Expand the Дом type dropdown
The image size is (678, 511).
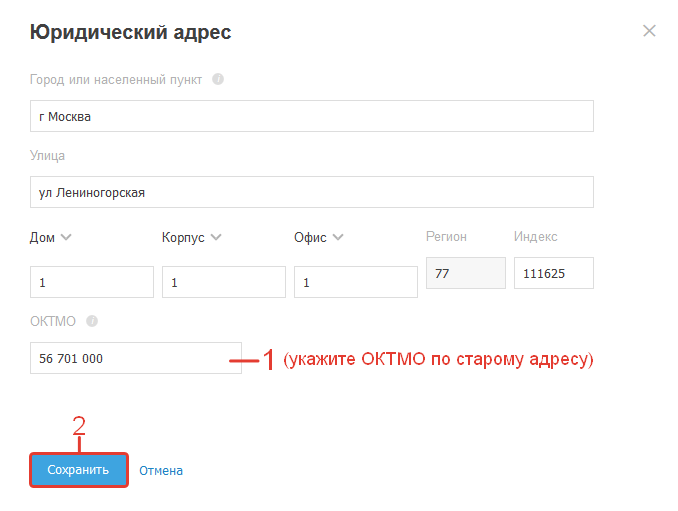coord(51,237)
